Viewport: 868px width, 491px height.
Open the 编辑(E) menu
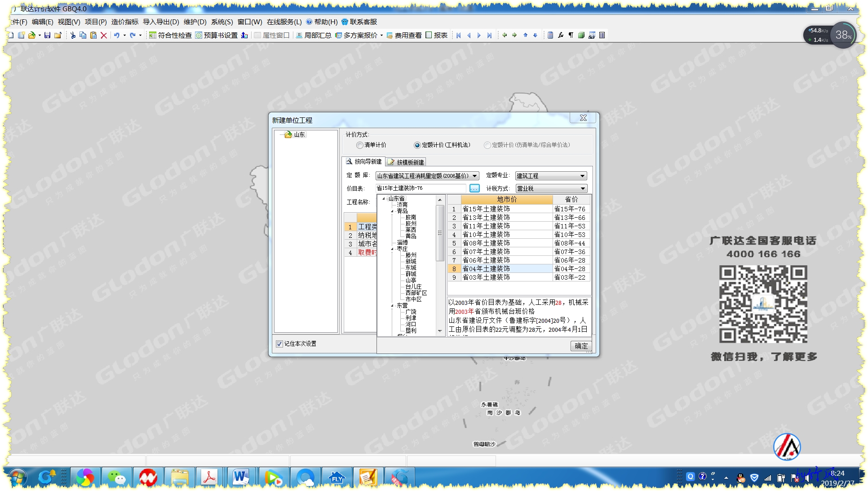coord(42,22)
